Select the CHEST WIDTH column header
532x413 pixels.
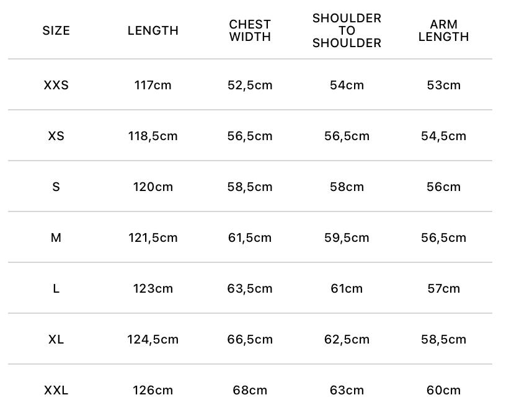point(250,30)
